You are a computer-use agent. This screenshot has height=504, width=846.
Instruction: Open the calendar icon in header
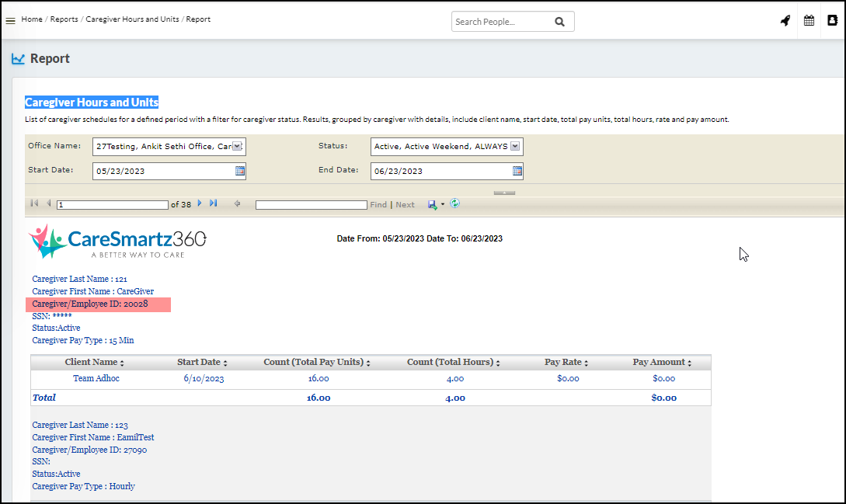point(809,21)
